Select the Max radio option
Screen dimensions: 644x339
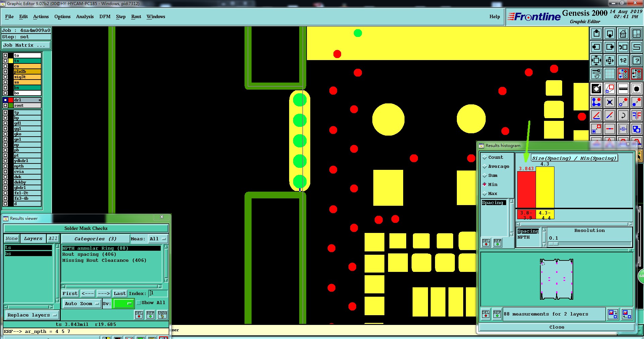[x=485, y=194]
